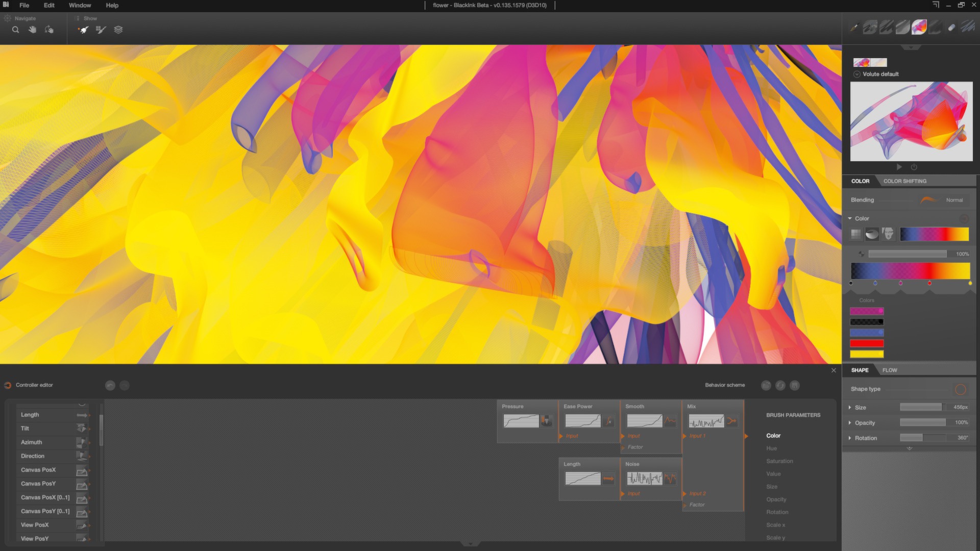
Task: Switch to the COLOR SHIFTING tab
Action: pyautogui.click(x=904, y=181)
